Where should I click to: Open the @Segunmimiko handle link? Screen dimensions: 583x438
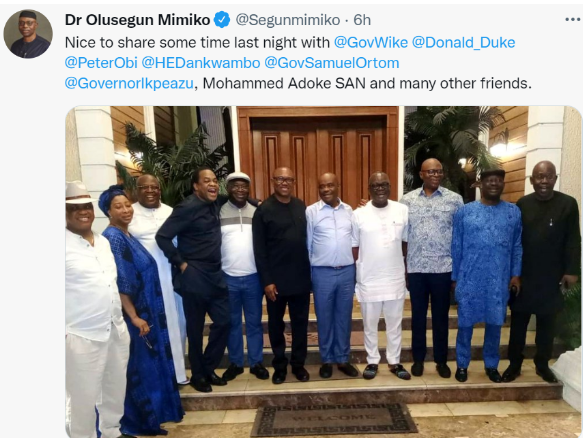click(x=288, y=20)
